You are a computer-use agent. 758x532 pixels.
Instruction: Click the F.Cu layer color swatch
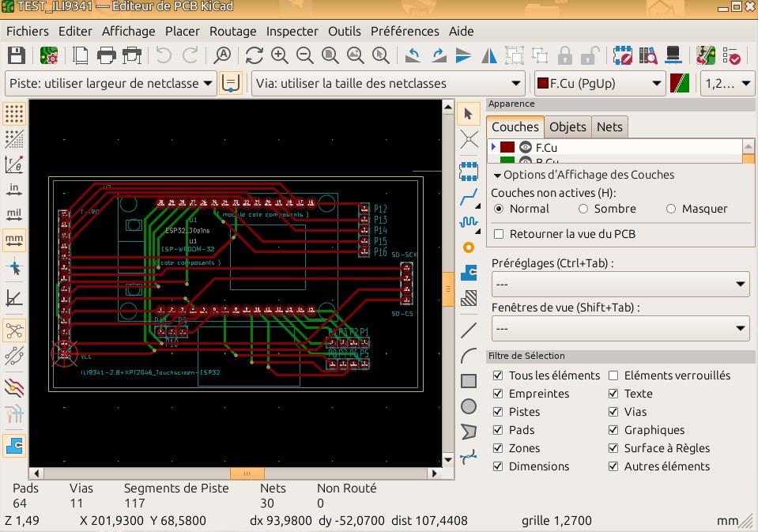(507, 147)
